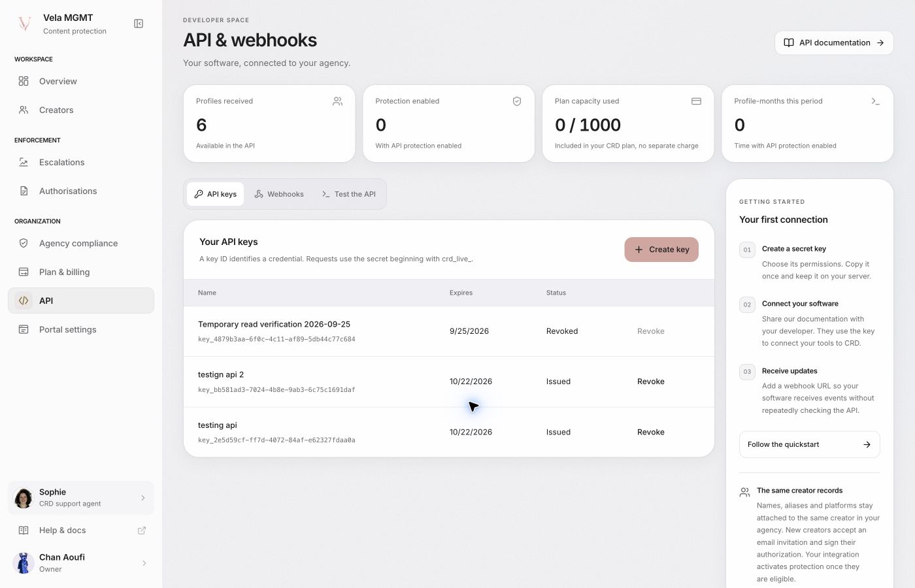The image size is (915, 588).
Task: Click the Profile-months terminal icon
Action: click(x=876, y=101)
